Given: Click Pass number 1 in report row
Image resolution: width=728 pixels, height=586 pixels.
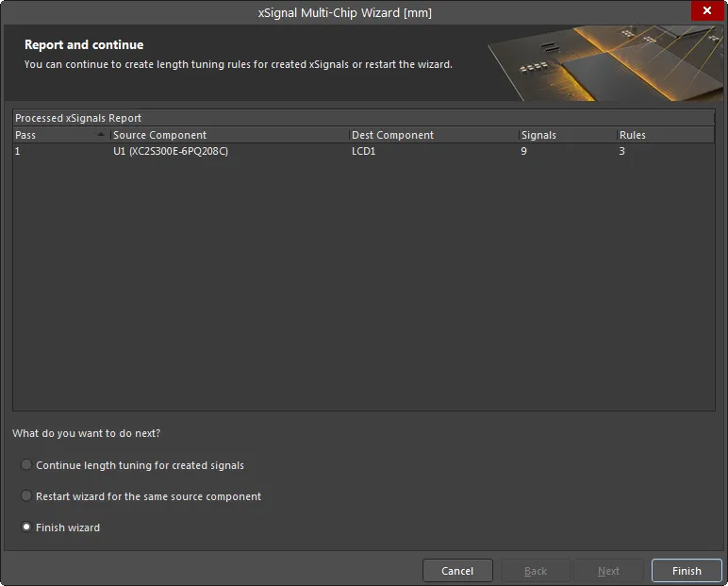Looking at the screenshot, I should (x=17, y=151).
